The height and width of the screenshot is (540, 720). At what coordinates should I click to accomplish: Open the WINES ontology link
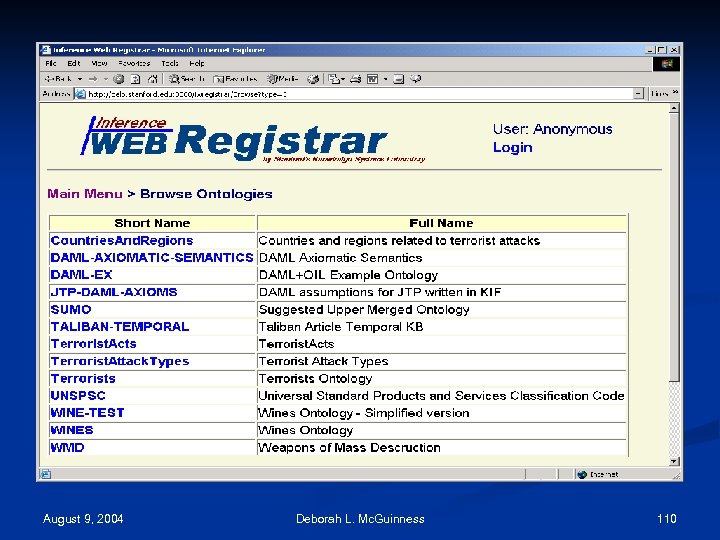[72, 430]
